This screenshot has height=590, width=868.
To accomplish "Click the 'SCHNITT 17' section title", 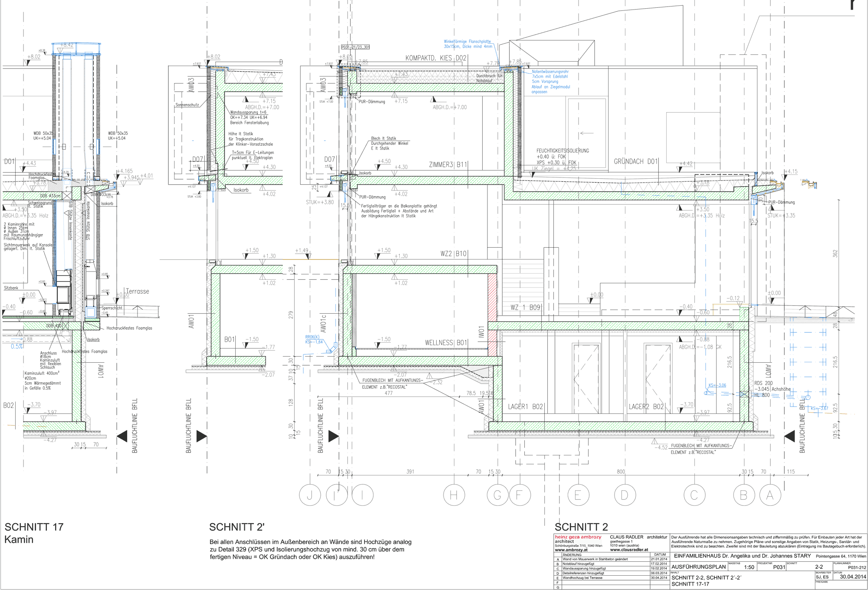I will pos(34,527).
